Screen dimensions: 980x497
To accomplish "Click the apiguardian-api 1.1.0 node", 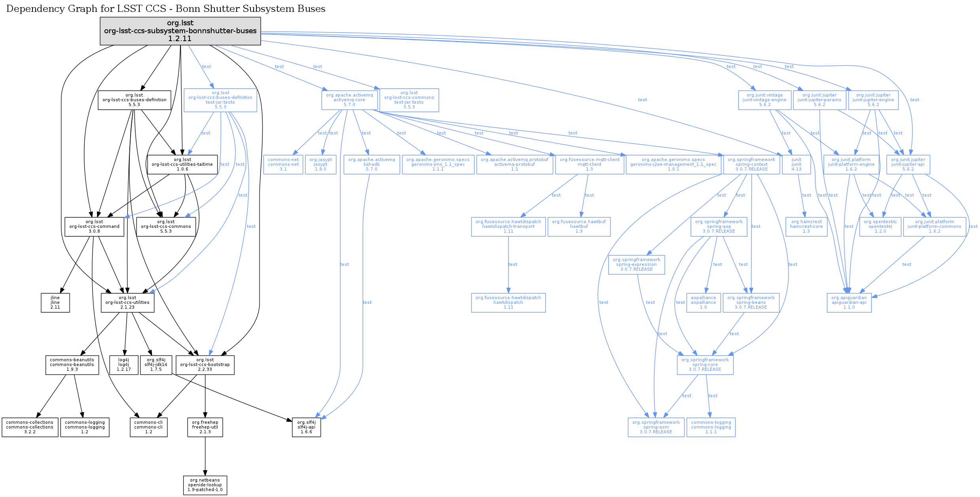I will click(849, 303).
